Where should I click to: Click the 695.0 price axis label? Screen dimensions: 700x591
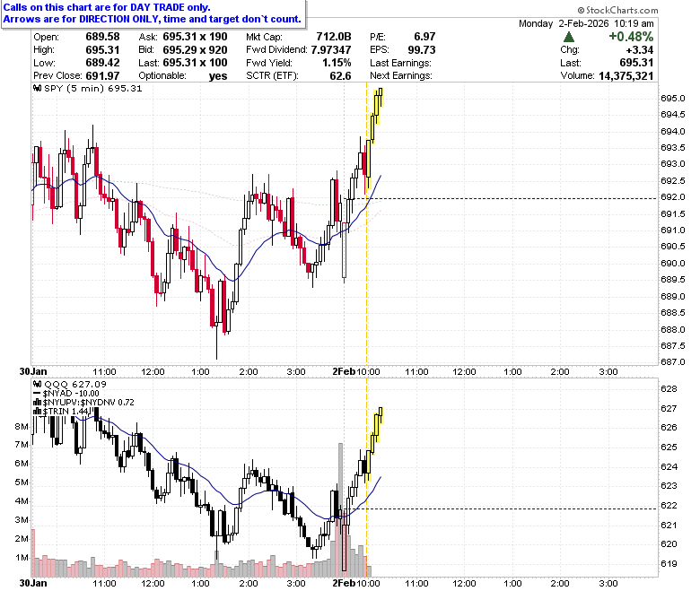(x=673, y=99)
